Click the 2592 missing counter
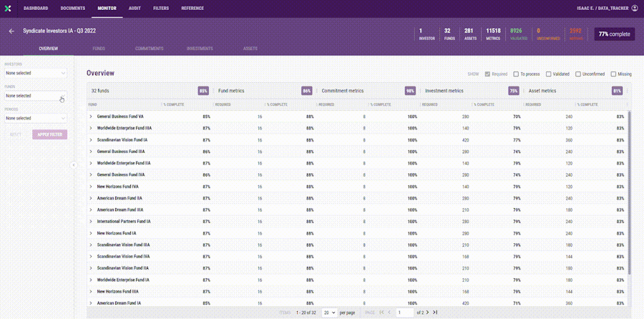644x319 pixels. tap(575, 34)
